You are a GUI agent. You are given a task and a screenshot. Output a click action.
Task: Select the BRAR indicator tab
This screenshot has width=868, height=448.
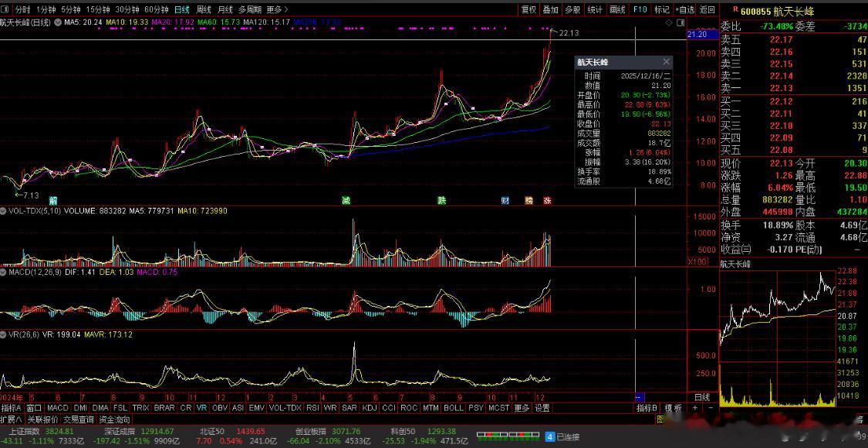pos(164,408)
